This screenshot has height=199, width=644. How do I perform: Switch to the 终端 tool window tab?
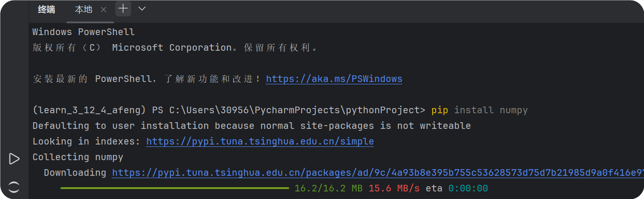click(47, 9)
